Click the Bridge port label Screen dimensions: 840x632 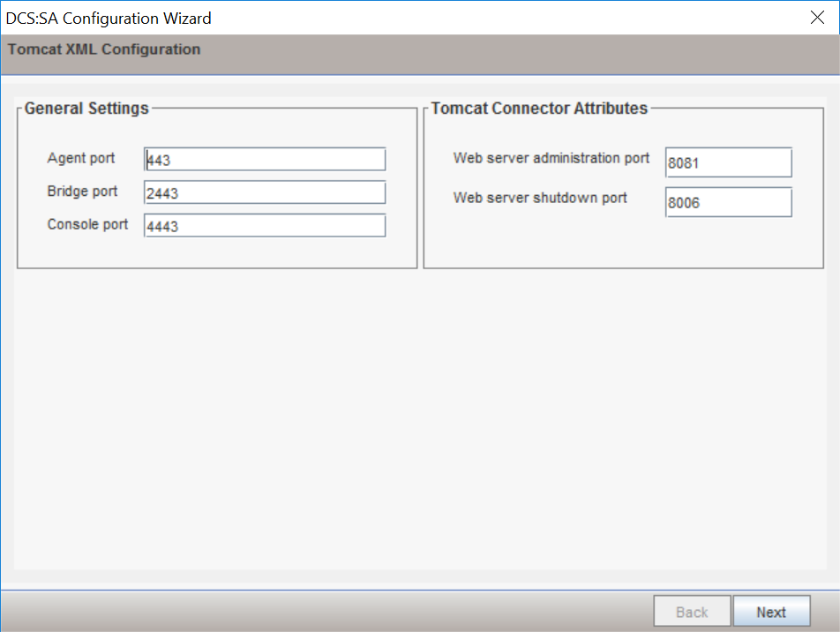point(83,192)
